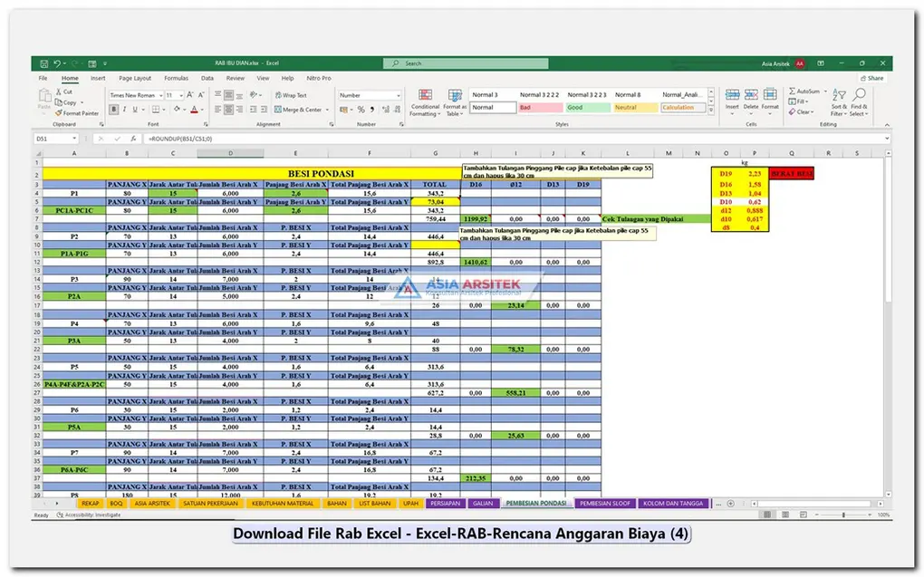Click the Insert Function fx icon
The width and height of the screenshot is (924, 577).
(x=134, y=139)
